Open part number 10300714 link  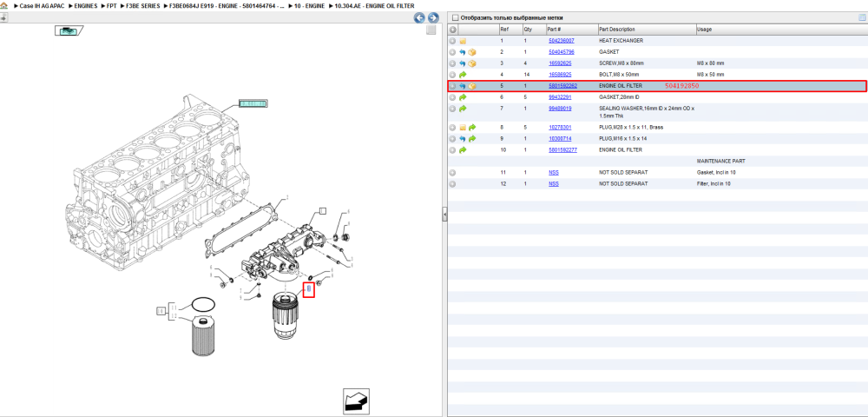560,138
